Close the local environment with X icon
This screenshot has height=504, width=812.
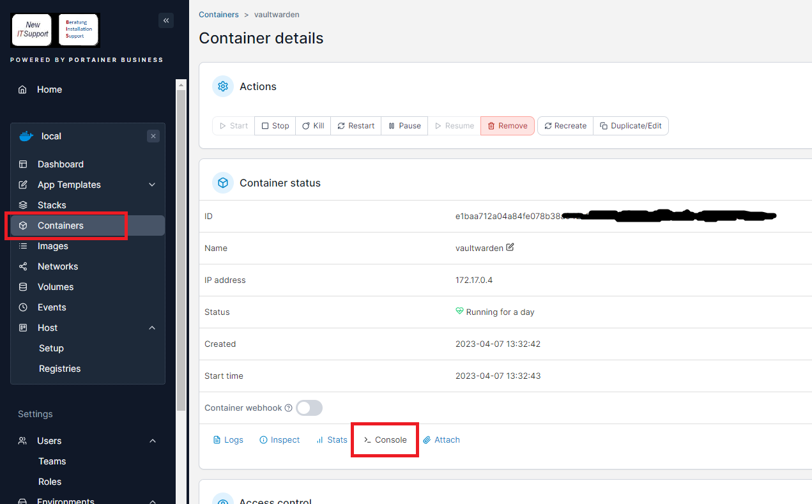153,136
